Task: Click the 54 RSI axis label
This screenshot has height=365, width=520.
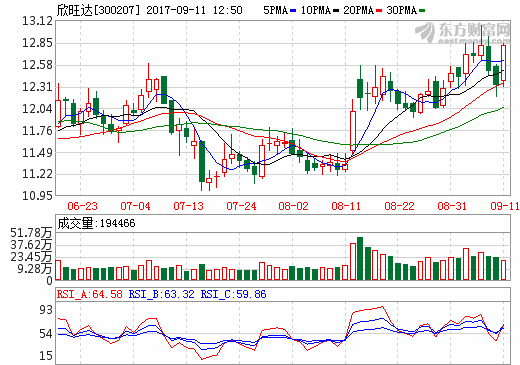Action: [x=46, y=334]
